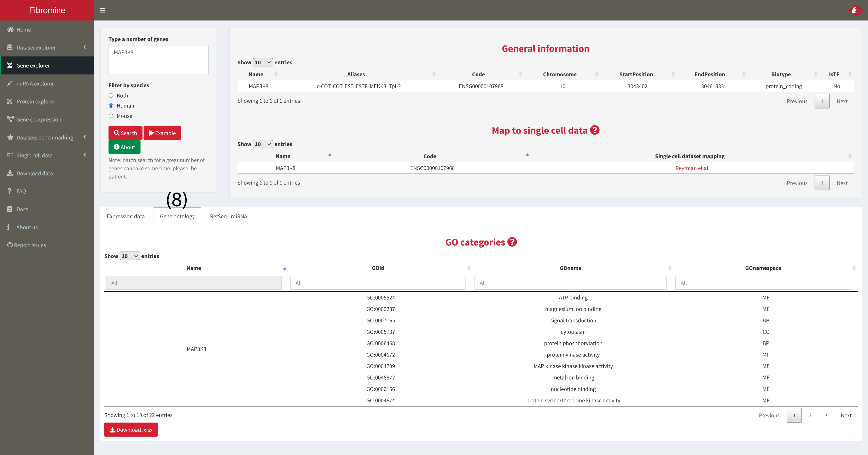Click the GOnamespace column filter field
This screenshot has width=868, height=455.
click(x=763, y=283)
